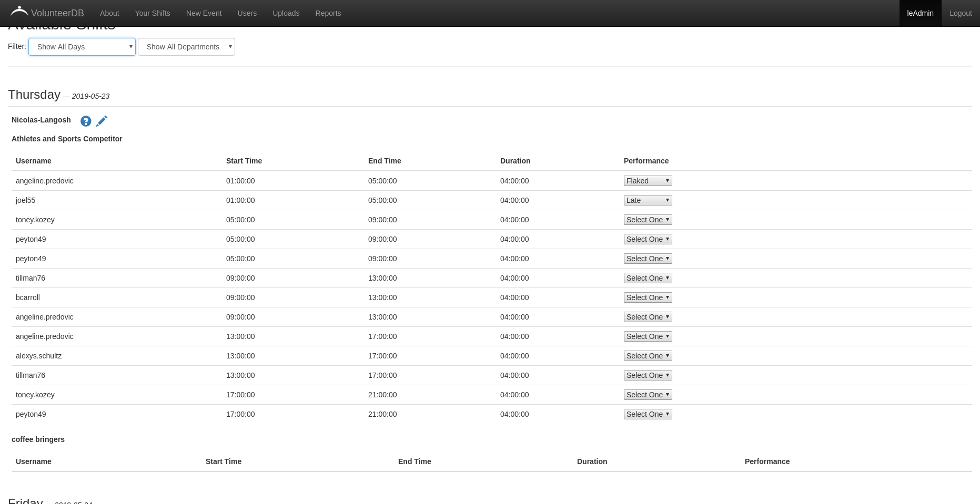
Task: Open Select One dropdown on peyton49 05:00 shift
Action: 648,239
